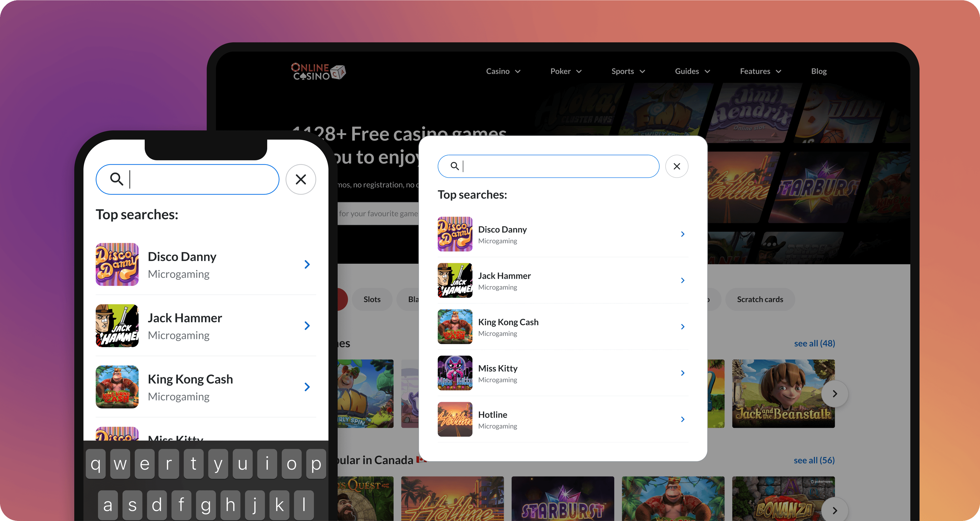Open King Kong Cash thumbnail in tablet results
This screenshot has width=980, height=521.
click(x=455, y=326)
